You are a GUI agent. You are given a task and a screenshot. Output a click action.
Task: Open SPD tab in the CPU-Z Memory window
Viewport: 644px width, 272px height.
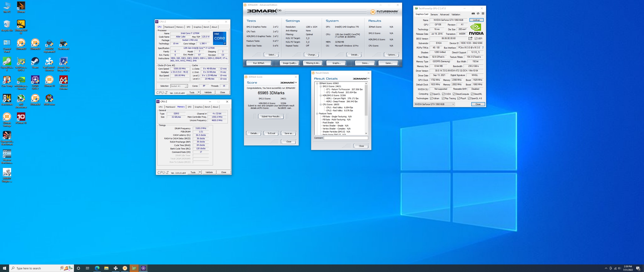coord(189,107)
